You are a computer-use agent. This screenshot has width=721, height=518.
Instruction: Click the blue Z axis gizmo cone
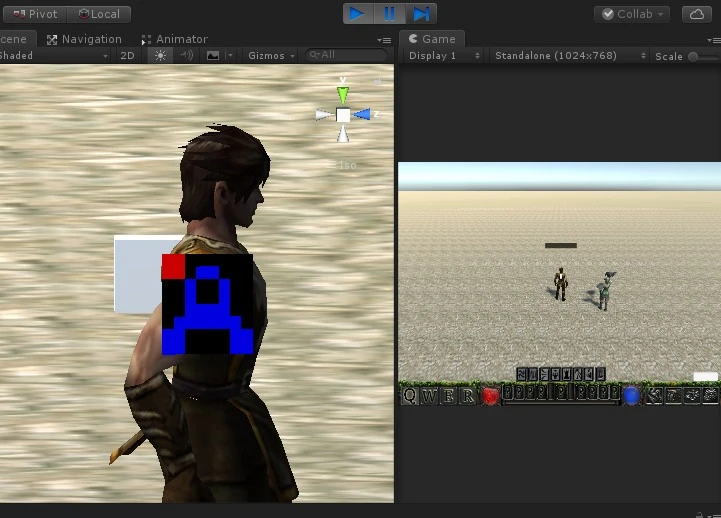click(362, 114)
